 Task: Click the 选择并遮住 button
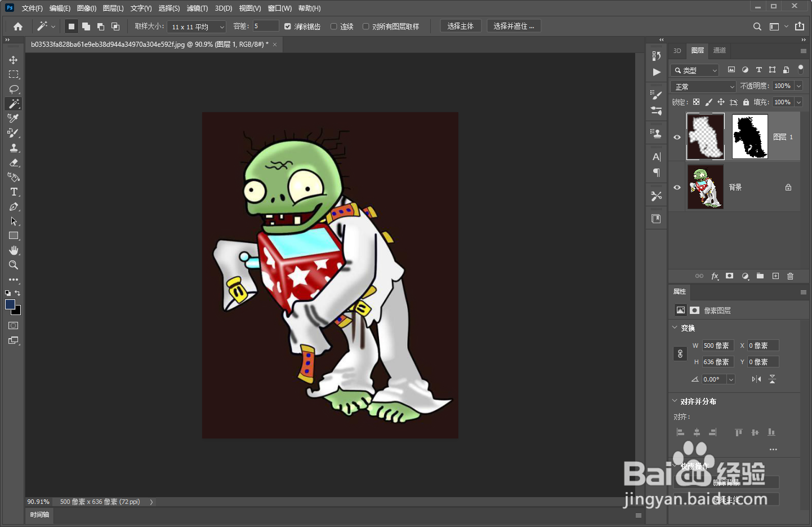tap(514, 26)
